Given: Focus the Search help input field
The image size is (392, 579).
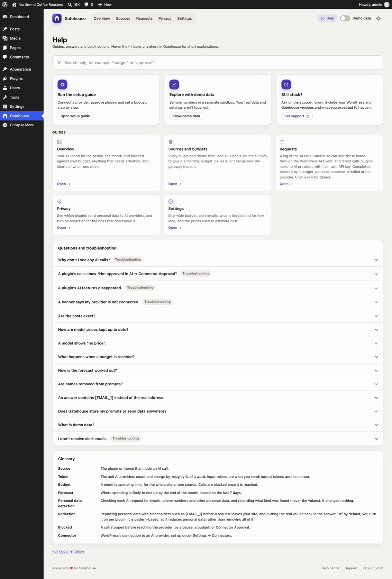Looking at the screenshot, I should (x=218, y=62).
